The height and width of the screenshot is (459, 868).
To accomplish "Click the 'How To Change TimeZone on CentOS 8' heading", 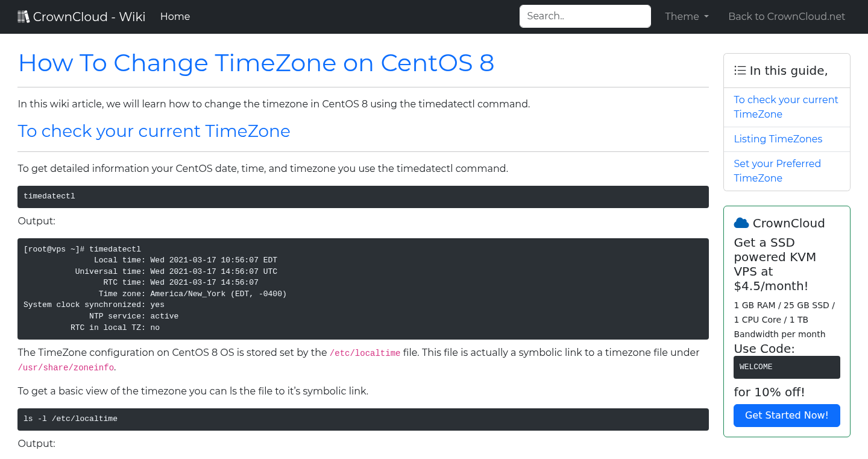I will 256,63.
